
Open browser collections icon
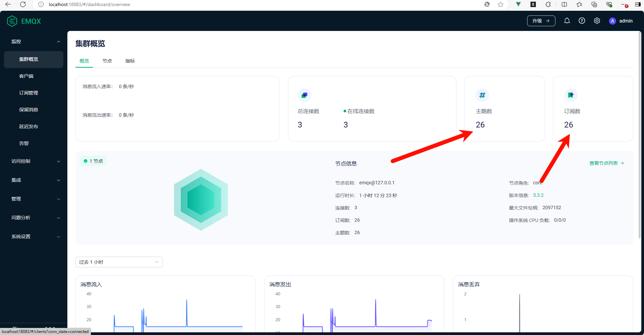point(594,4)
